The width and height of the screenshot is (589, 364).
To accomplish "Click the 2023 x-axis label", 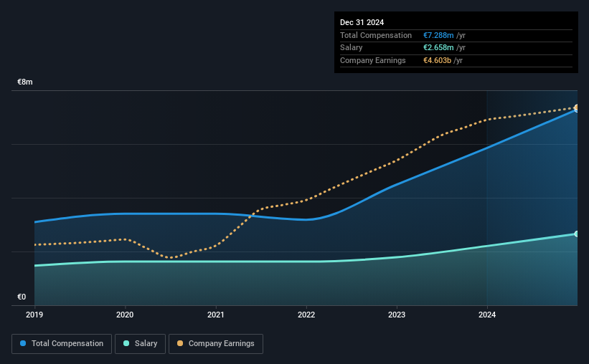I will 397,315.
